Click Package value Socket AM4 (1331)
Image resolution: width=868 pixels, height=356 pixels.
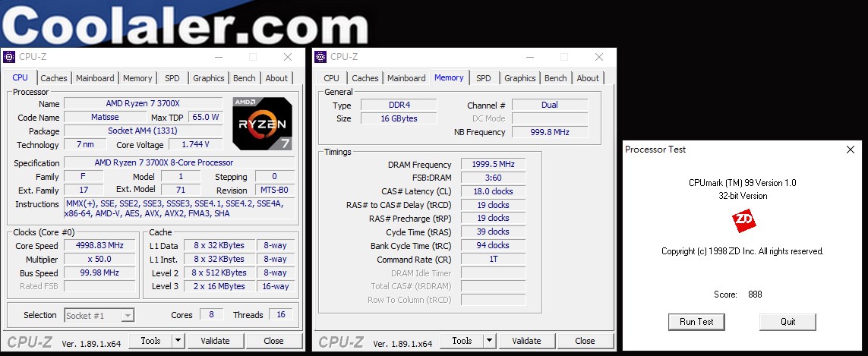tap(144, 131)
